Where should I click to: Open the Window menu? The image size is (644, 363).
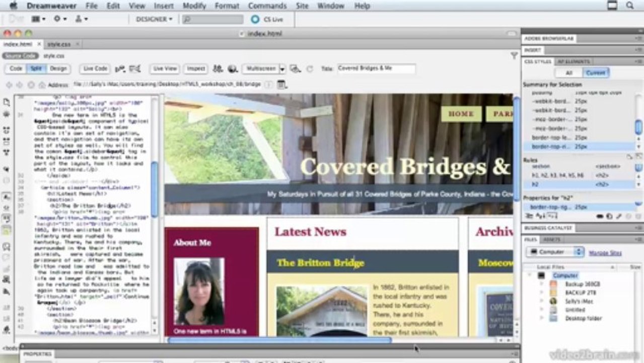coord(331,6)
